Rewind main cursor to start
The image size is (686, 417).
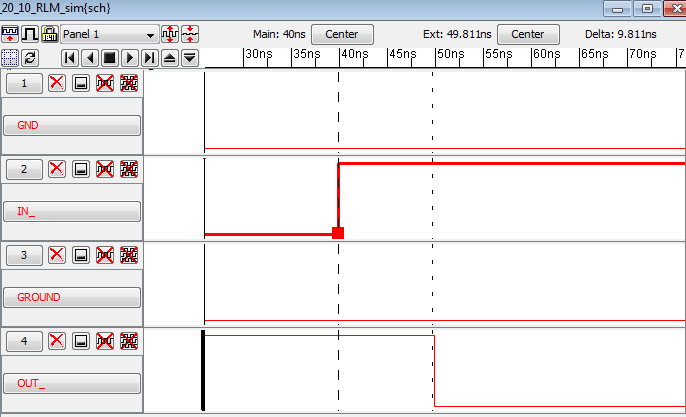click(x=70, y=58)
